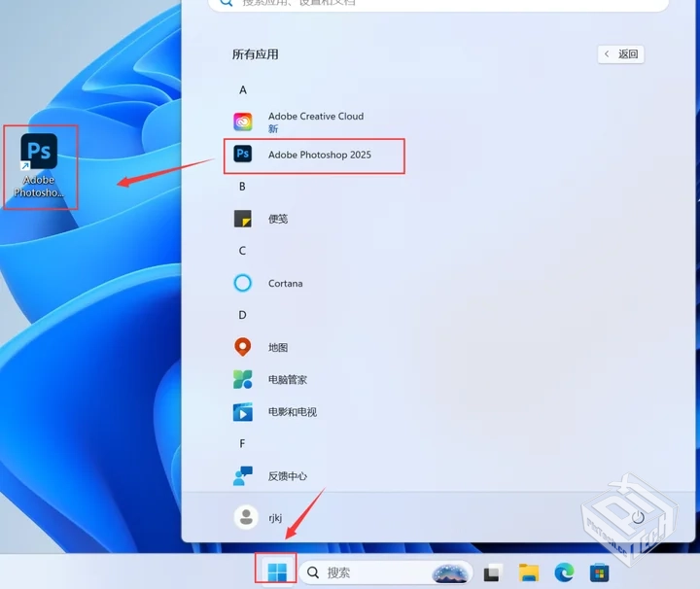Click the Adobe Photoshop desktop shortcut

[39, 165]
